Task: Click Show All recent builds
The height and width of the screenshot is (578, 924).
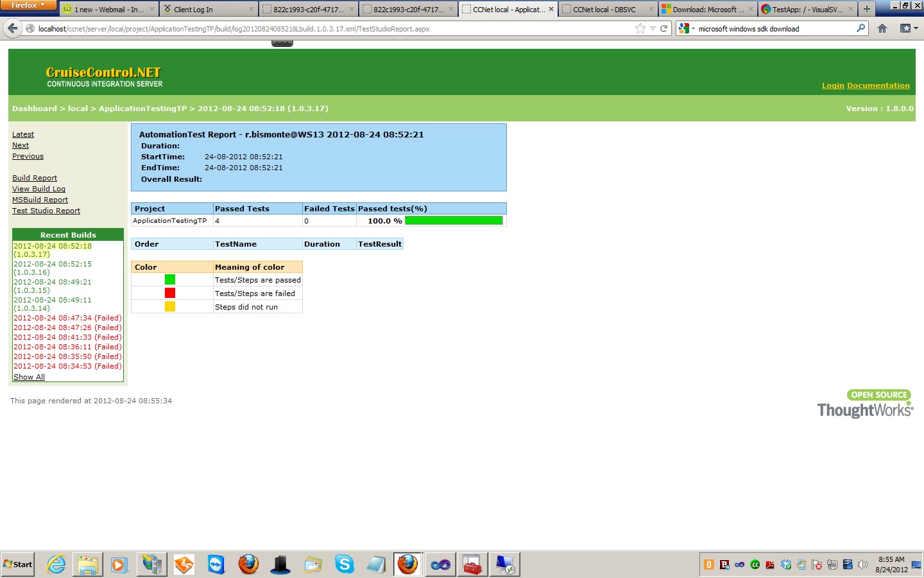Action: click(29, 377)
